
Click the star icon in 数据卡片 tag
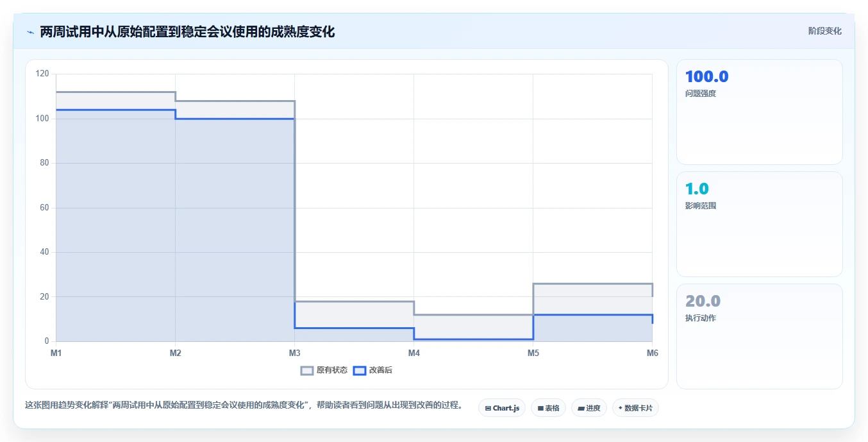tap(621, 408)
